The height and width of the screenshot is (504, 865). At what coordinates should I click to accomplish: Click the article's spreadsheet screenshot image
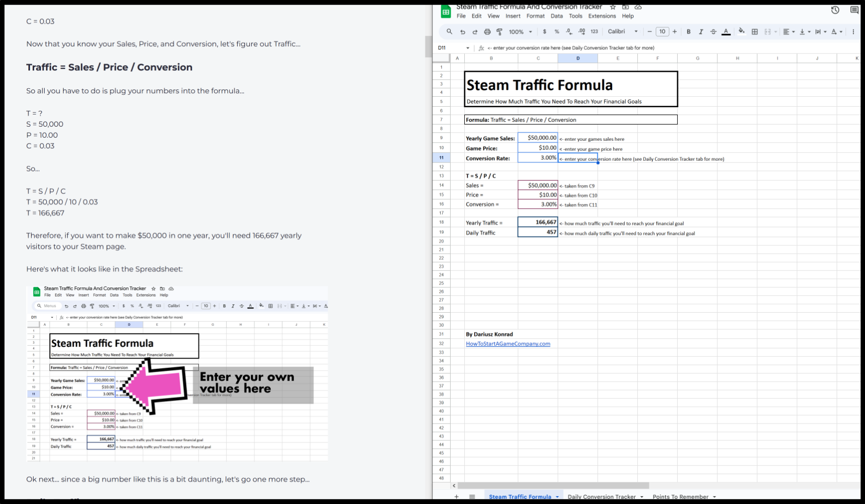coord(177,374)
